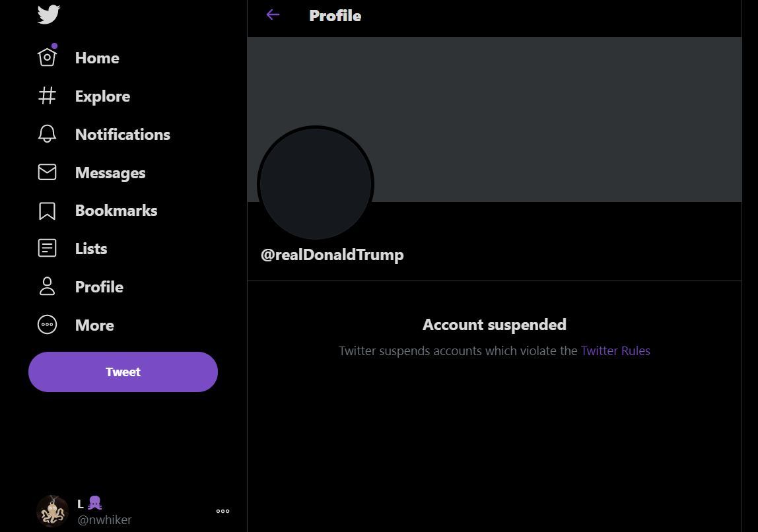Click the purple Tweet button

[123, 372]
